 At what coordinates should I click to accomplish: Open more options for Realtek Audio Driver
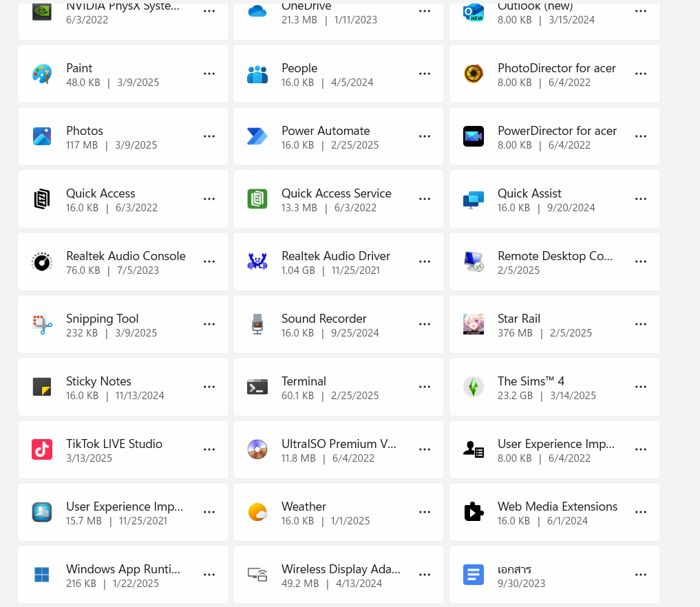point(425,262)
